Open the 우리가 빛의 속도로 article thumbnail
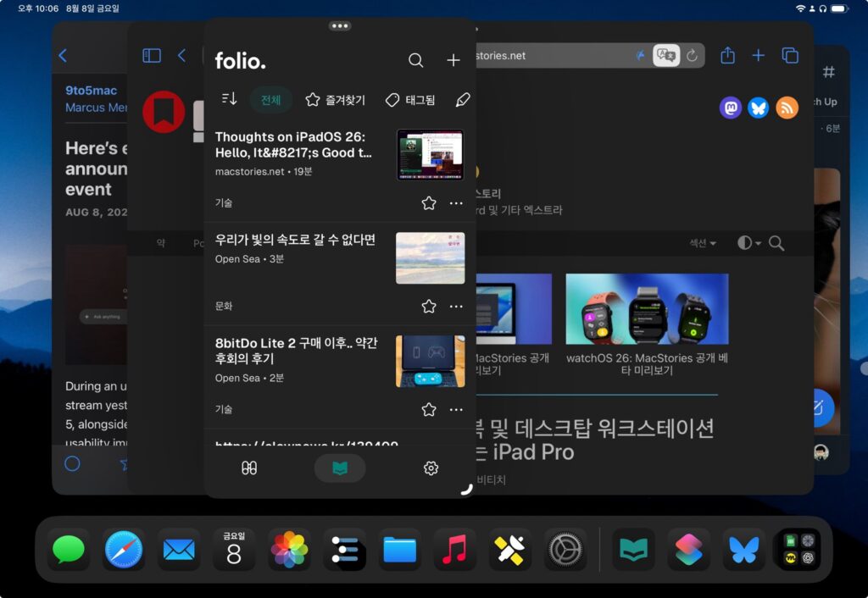The height and width of the screenshot is (598, 868). point(430,257)
